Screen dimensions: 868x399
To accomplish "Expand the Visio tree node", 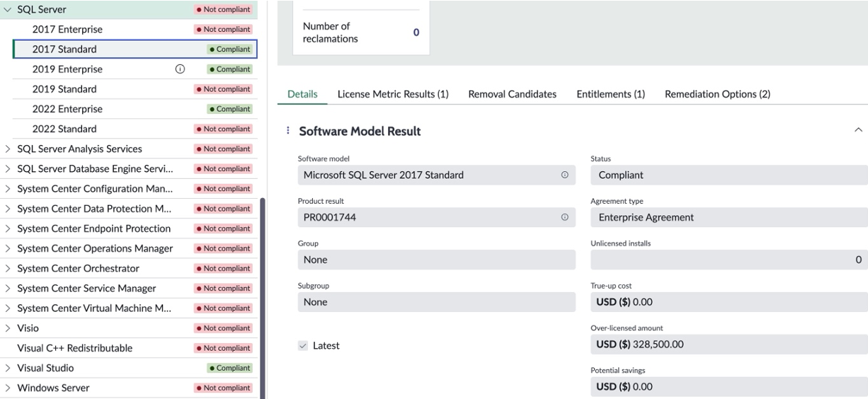I will [x=8, y=328].
